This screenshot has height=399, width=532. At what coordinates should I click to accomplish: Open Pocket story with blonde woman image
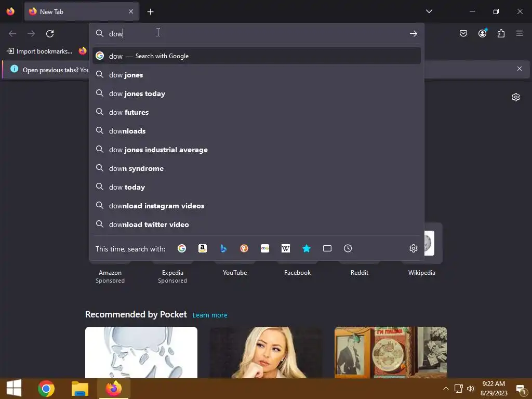266,352
